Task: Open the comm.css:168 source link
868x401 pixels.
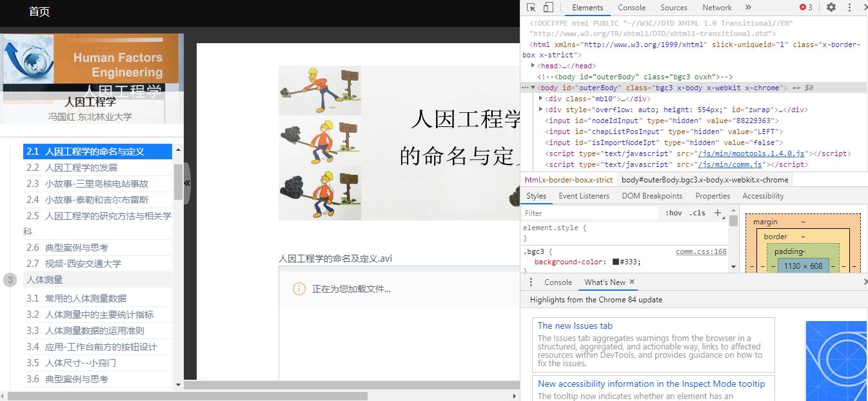Action: coord(701,251)
